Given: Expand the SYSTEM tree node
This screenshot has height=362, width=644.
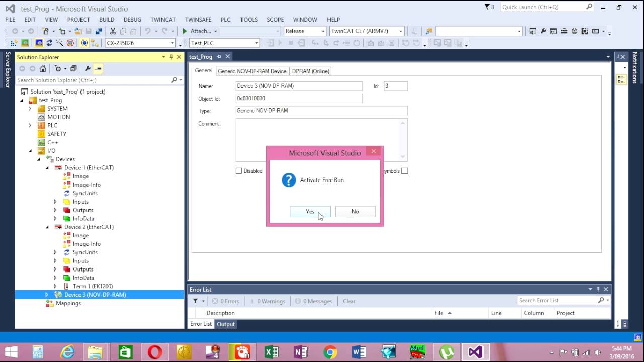Looking at the screenshot, I should (30, 109).
